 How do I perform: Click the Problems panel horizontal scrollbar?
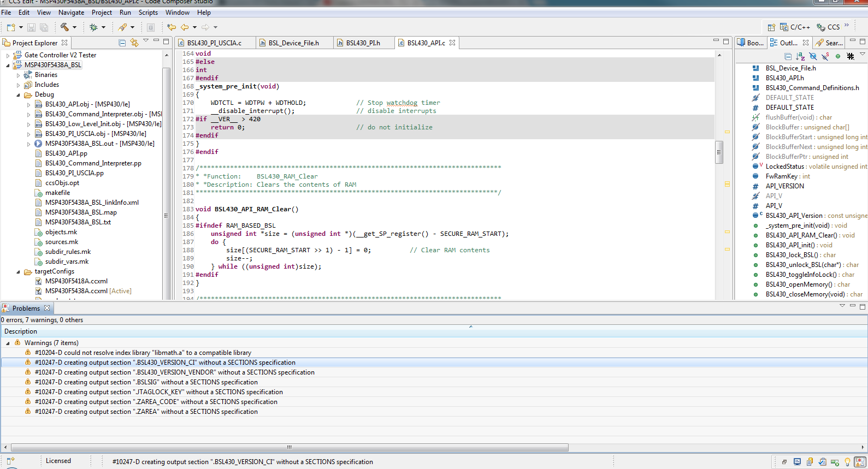tap(290, 447)
